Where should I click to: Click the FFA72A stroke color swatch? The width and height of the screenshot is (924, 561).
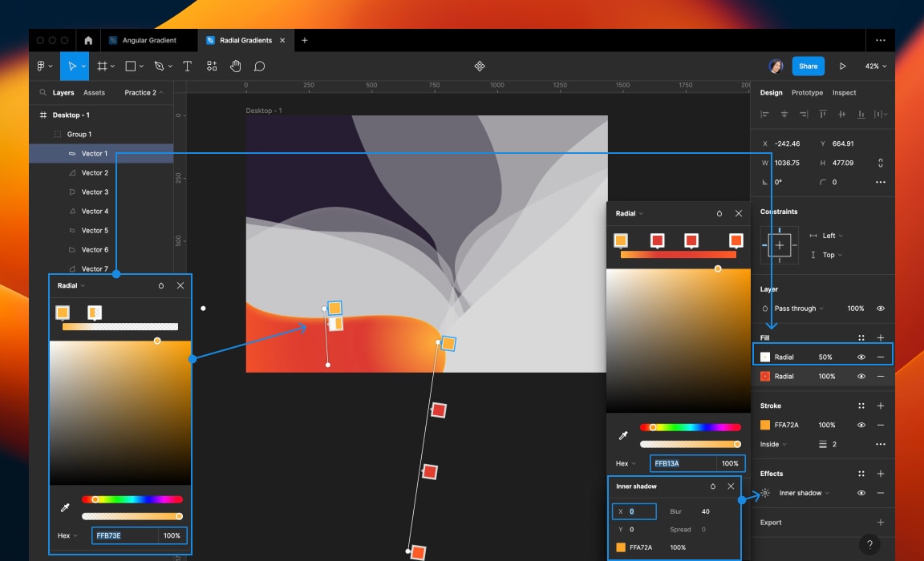pos(765,425)
